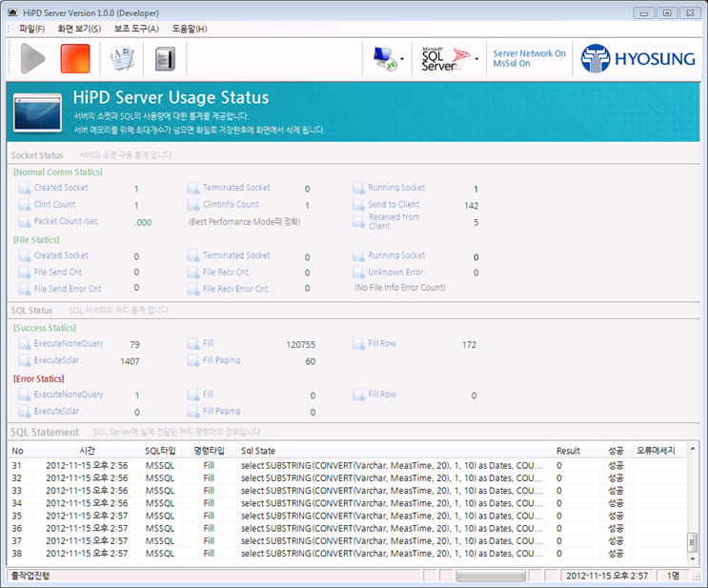This screenshot has width=708, height=588.
Task: Click icon next to ExecuteSclar in Success Statics
Action: tap(25, 360)
